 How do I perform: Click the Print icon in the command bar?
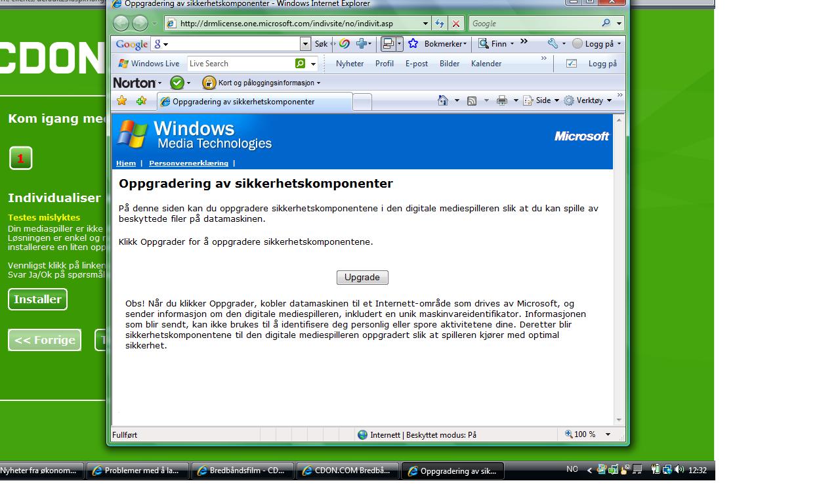(502, 100)
